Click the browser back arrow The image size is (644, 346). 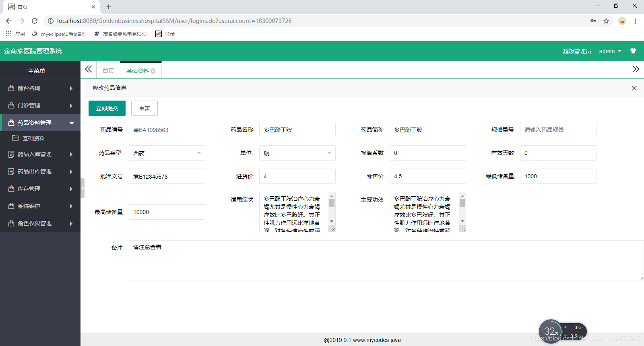tap(9, 21)
